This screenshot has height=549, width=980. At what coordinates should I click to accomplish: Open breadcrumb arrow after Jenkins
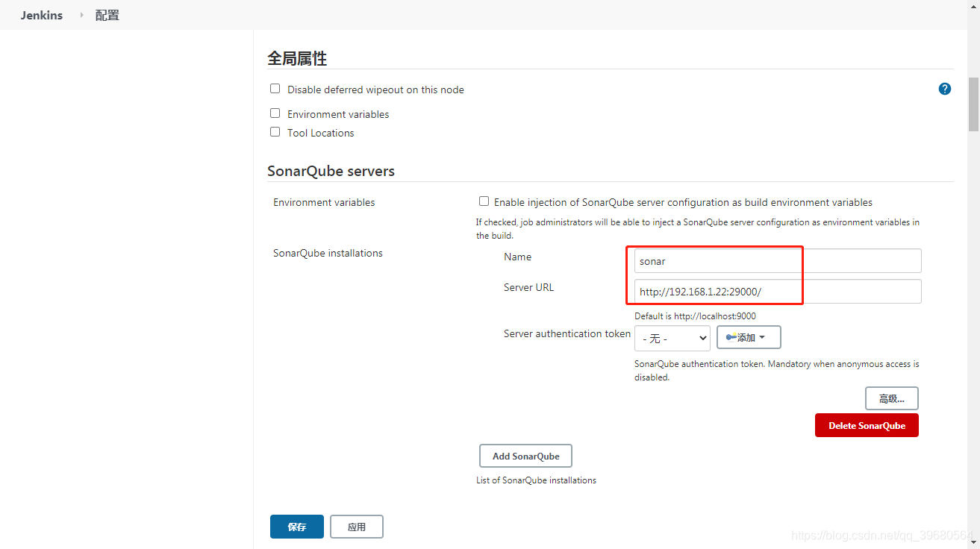tap(81, 15)
